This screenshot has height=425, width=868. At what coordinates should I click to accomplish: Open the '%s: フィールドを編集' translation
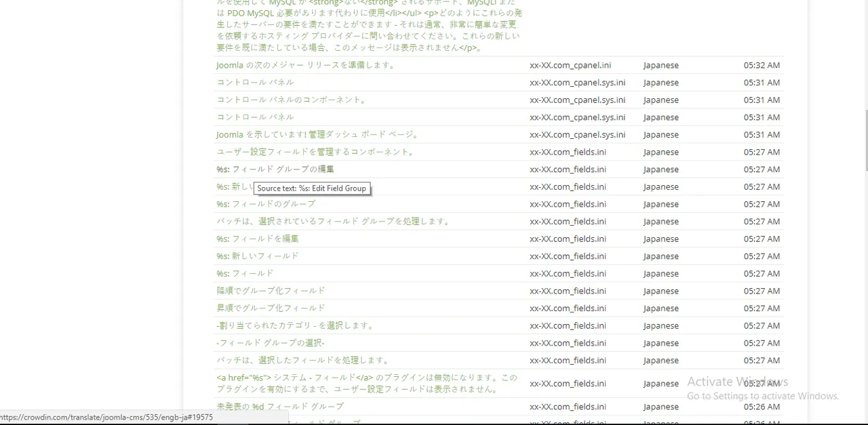pos(258,239)
